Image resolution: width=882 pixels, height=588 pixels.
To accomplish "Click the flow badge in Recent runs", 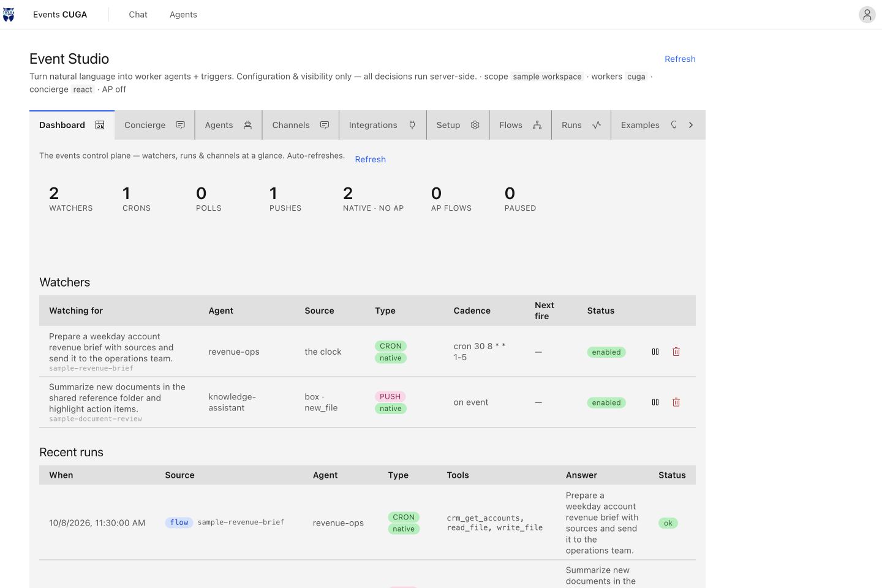I will [179, 522].
